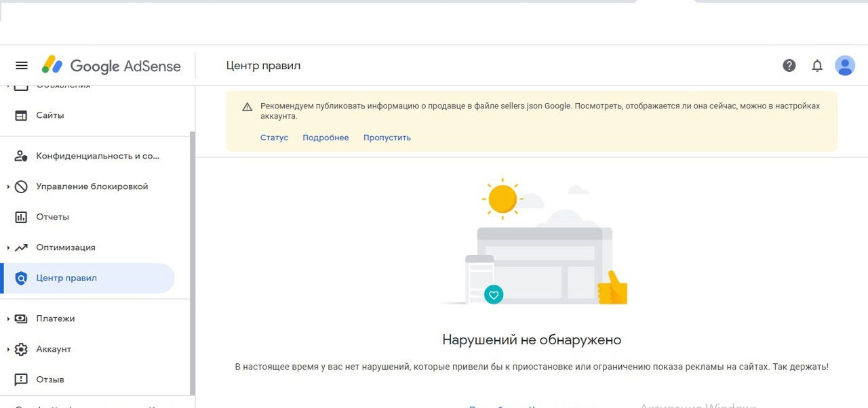868x408 pixels.
Task: Click the sidebar vertical scrollbar
Action: pyautogui.click(x=193, y=264)
